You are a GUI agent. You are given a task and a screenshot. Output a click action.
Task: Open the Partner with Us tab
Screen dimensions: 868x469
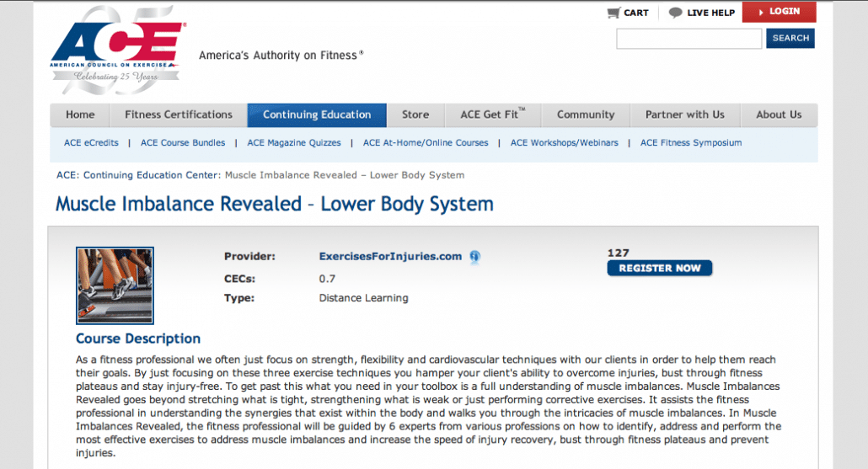685,115
